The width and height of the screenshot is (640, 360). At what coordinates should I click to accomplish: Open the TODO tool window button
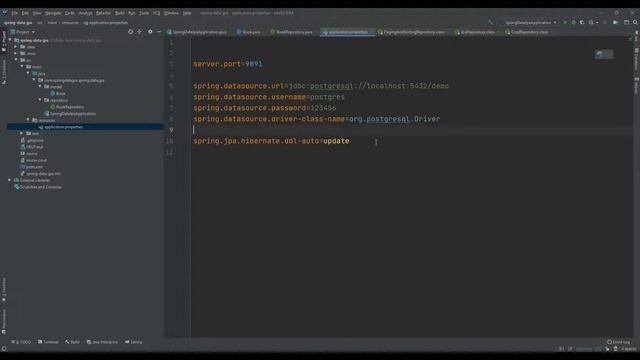pyautogui.click(x=21, y=342)
